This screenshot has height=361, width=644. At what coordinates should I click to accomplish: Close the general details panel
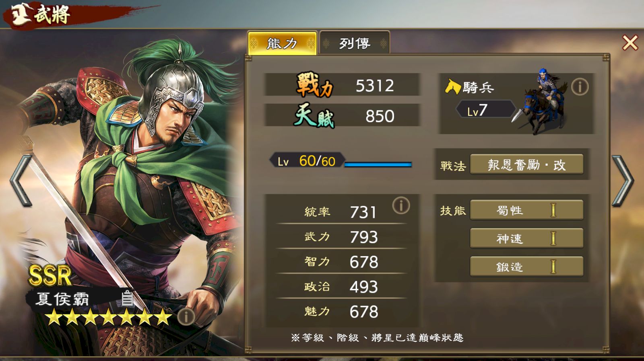[x=630, y=43]
